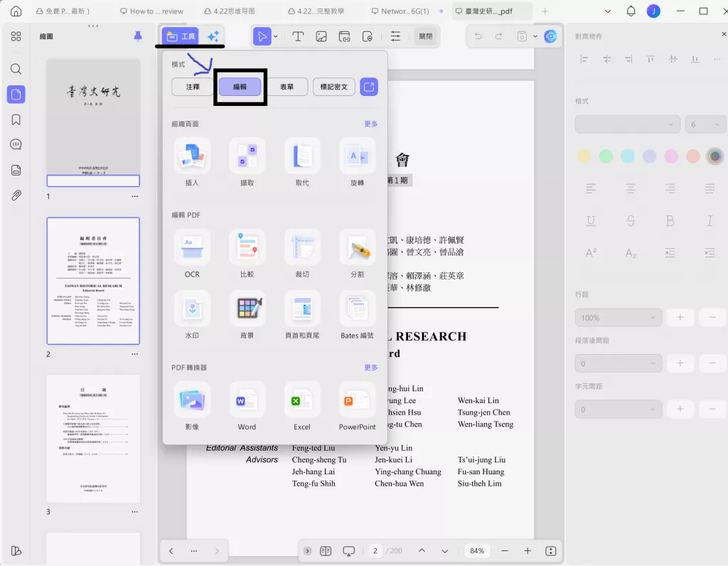Open the font family dropdown

pos(627,124)
